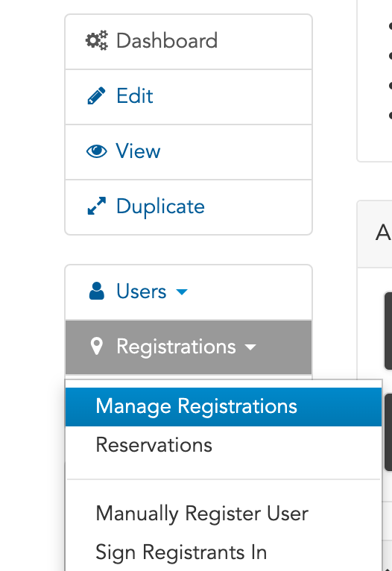Open the View link
The height and width of the screenshot is (571, 392).
click(189, 152)
